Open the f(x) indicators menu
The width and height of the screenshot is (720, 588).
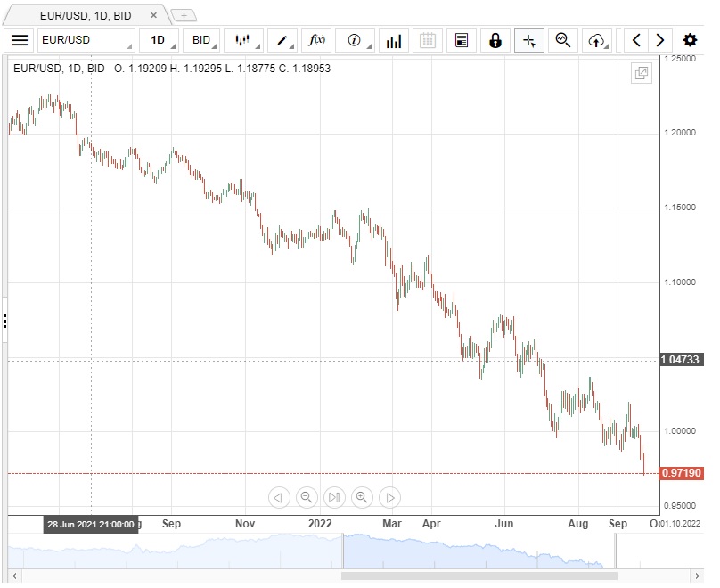click(x=316, y=40)
